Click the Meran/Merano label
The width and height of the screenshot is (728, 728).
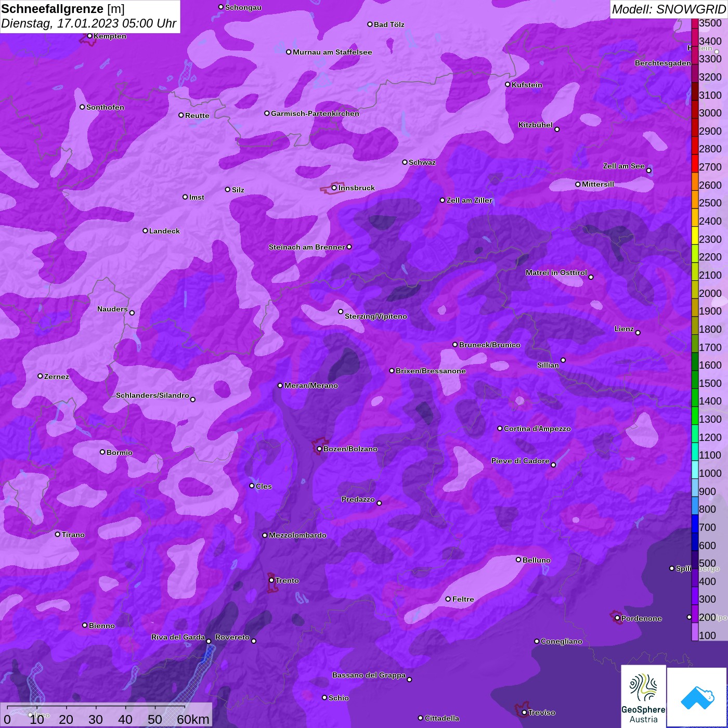pyautogui.click(x=311, y=385)
